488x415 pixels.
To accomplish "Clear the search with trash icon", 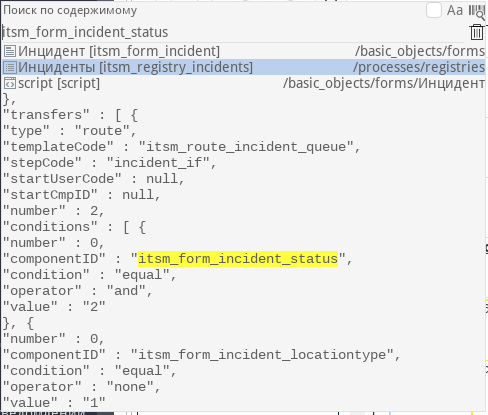I will tap(477, 32).
